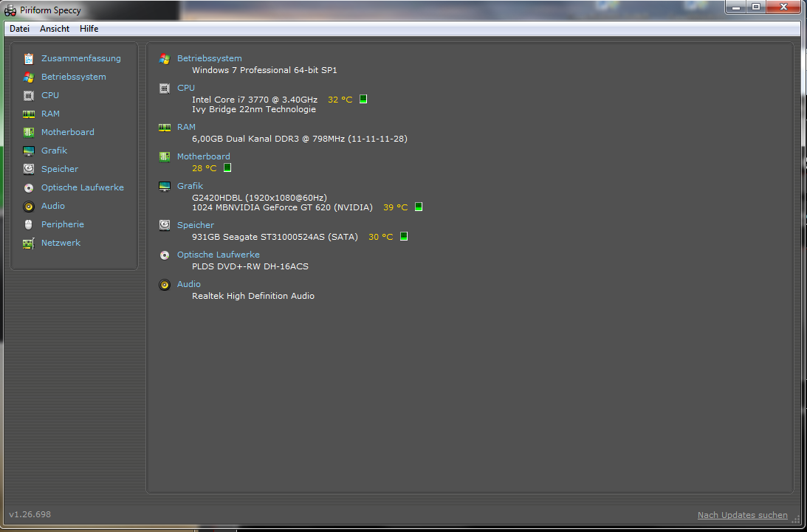The image size is (807, 532).
Task: Open Optische Laufwerke disc icon in sidebar
Action: tap(29, 187)
